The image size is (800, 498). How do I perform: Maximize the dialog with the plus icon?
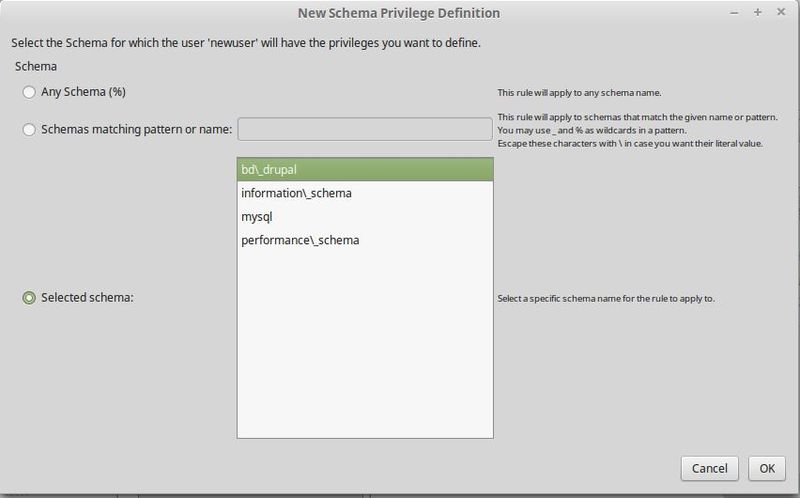(758, 12)
